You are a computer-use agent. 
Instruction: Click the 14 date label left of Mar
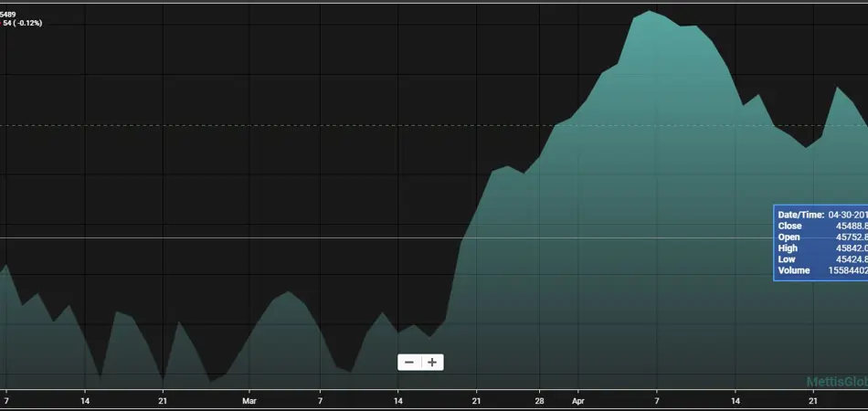[84, 400]
